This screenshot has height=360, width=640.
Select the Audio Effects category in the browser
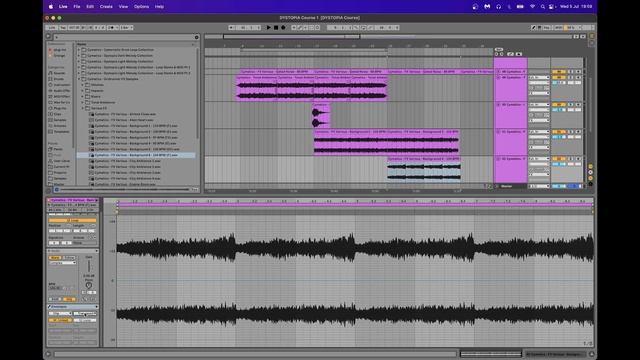pos(59,91)
